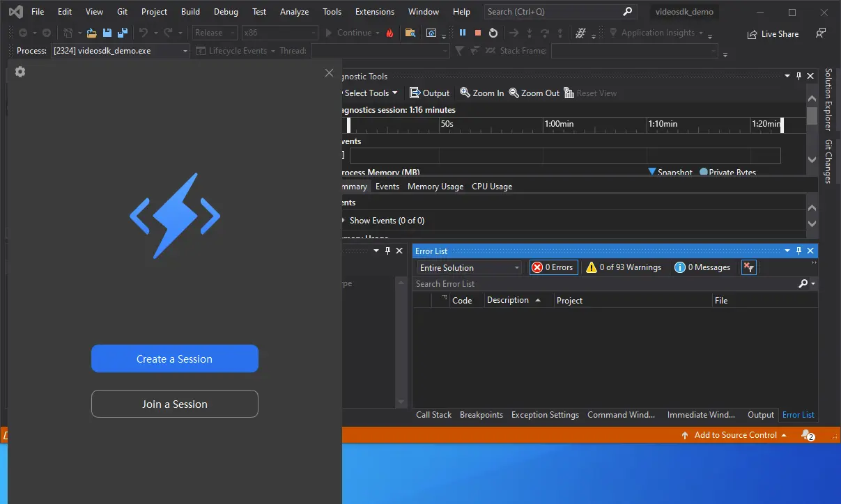Open the Diagnostic Tools Output view
Viewport: 841px width, 504px height.
point(429,93)
